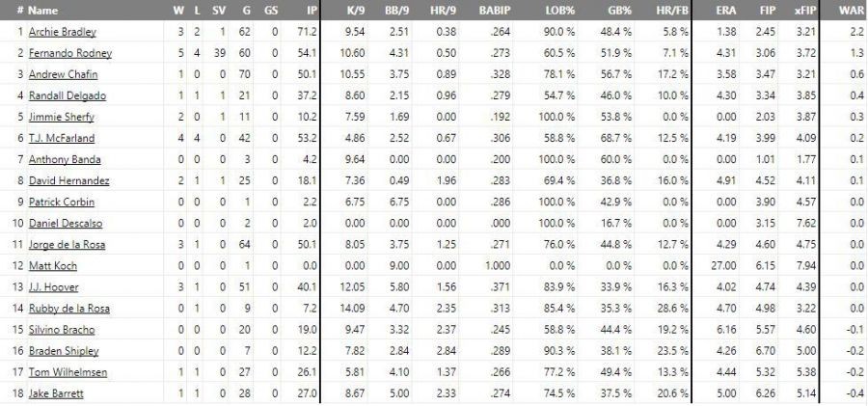
Task: Select Andrew Chafin's name link
Action: coord(63,74)
